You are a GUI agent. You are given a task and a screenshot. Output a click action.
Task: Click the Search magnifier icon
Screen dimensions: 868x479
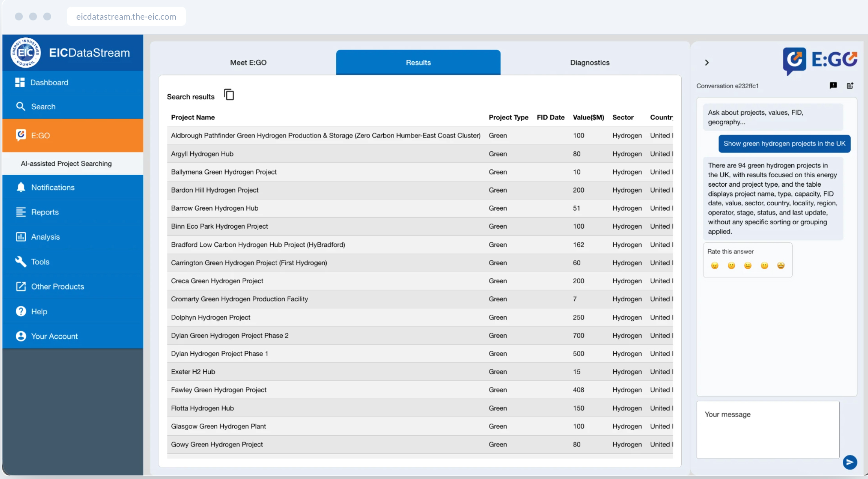pos(20,106)
